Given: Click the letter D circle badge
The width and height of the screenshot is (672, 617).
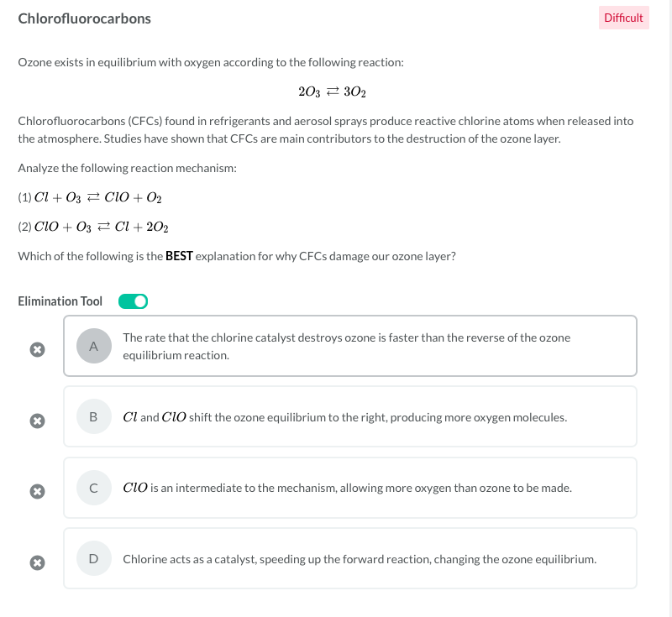Looking at the screenshot, I should 93,557.
